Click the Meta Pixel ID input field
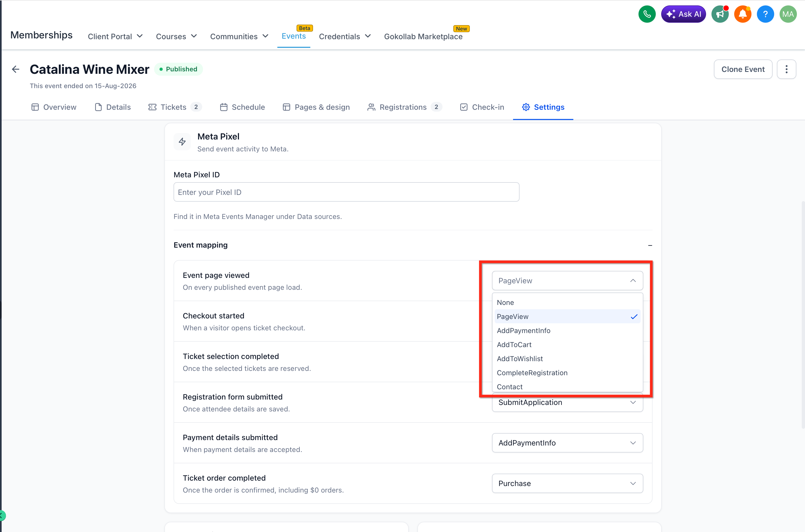Viewport: 805px width, 532px height. (346, 192)
